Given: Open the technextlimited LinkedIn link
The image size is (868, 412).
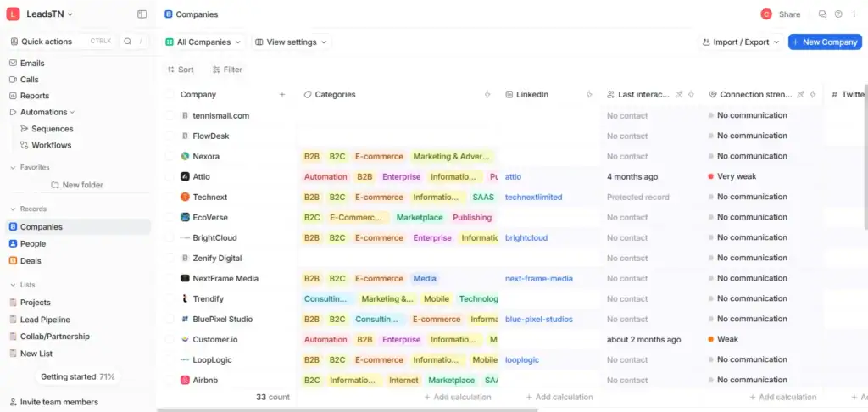Looking at the screenshot, I should pos(534,198).
